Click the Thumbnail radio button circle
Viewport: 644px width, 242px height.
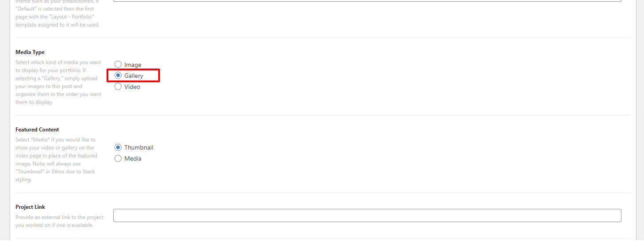pos(118,147)
